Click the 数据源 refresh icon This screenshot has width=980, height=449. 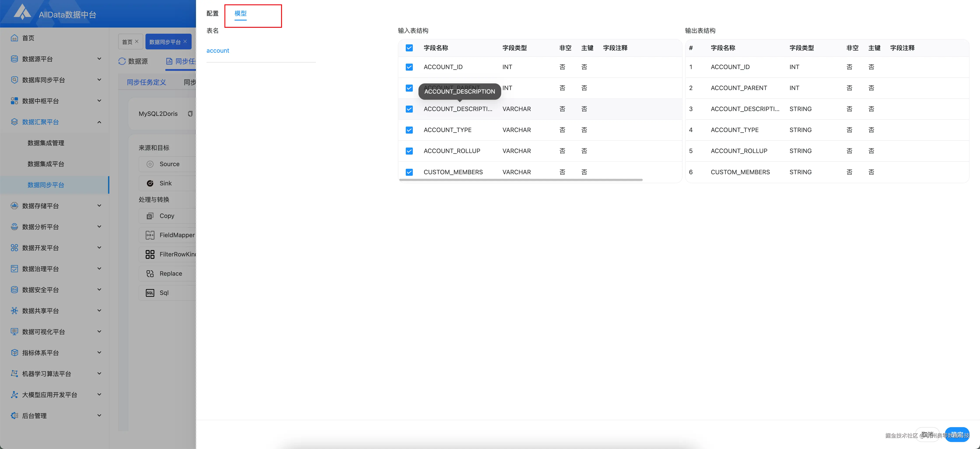[122, 61]
